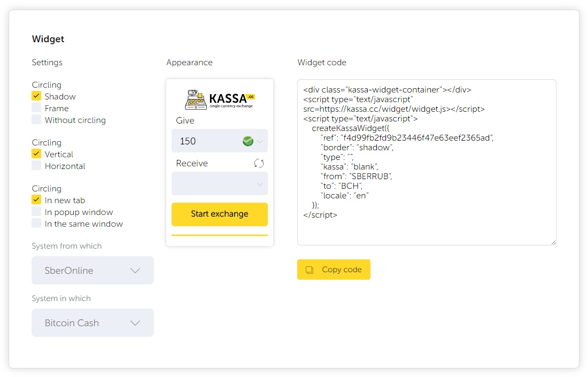
Task: Click the swap arrows icon next to Receive
Action: coord(259,163)
